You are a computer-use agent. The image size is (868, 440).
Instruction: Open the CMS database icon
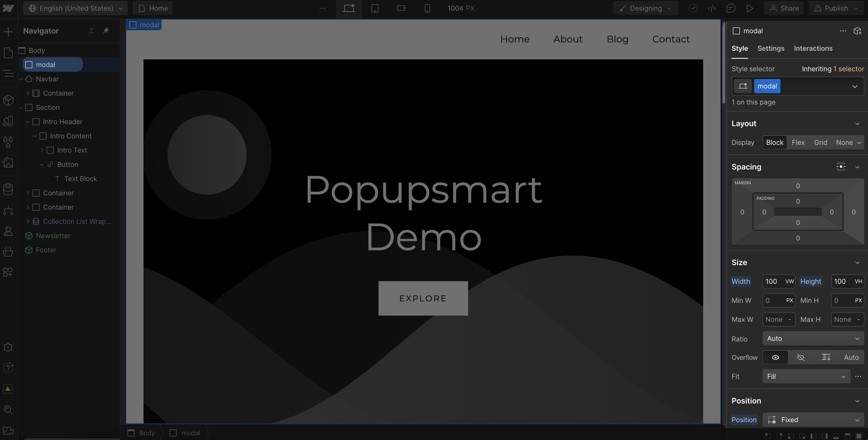click(x=8, y=189)
